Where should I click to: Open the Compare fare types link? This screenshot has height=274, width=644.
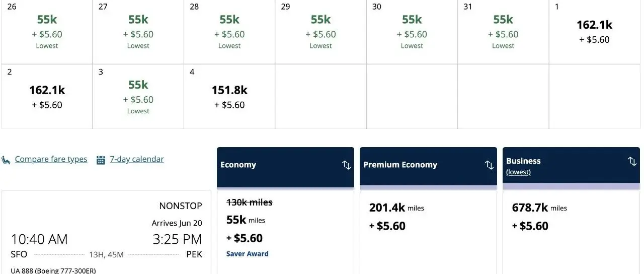(51, 159)
